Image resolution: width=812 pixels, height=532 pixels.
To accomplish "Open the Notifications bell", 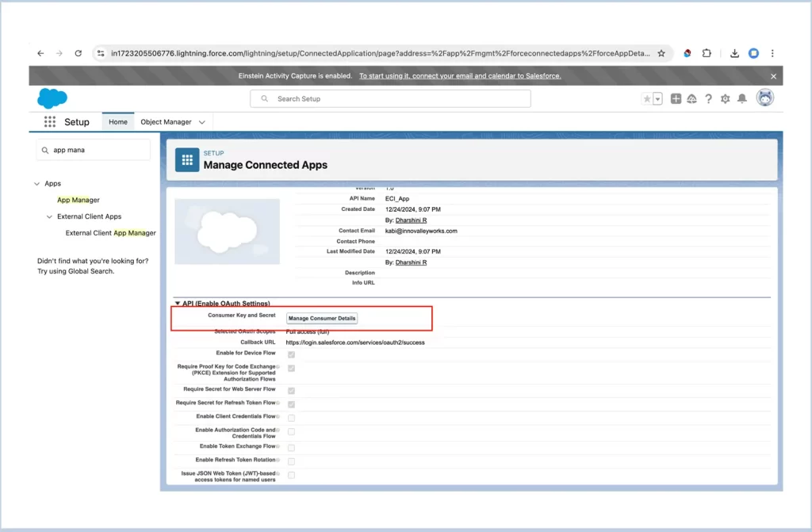I will tap(742, 98).
